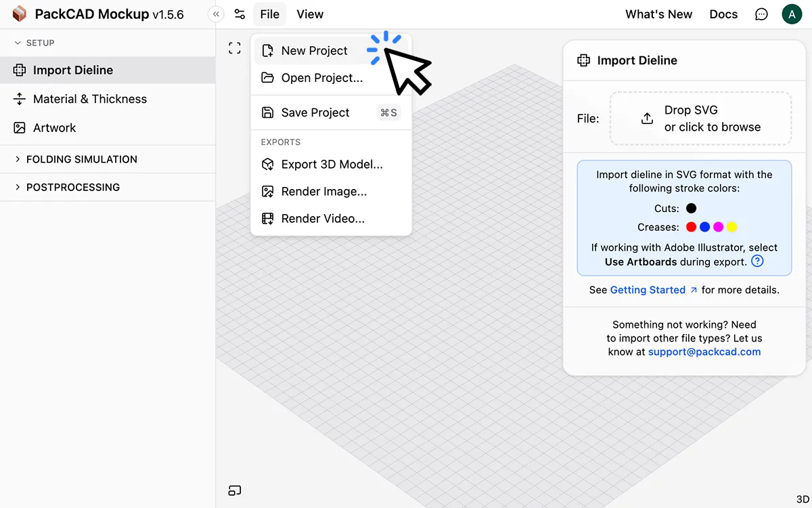The width and height of the screenshot is (812, 508).
Task: Click the PackCAD Mockup v1.5.6 title
Action: [109, 14]
